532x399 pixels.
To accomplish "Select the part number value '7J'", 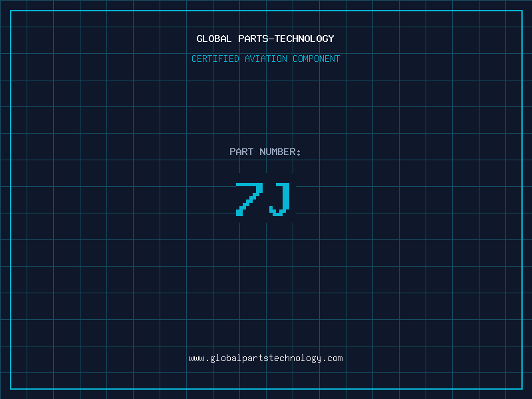I will (263, 199).
